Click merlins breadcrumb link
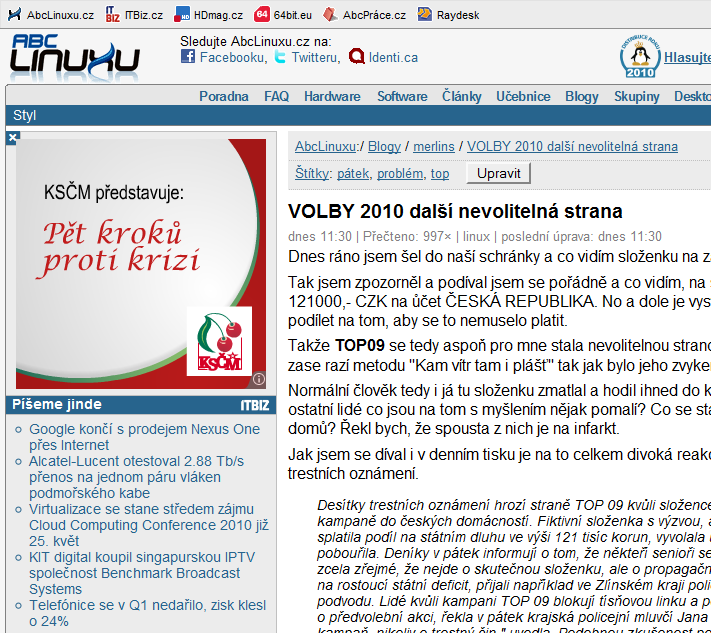Screen dimensions: 711x633 pyautogui.click(x=433, y=146)
